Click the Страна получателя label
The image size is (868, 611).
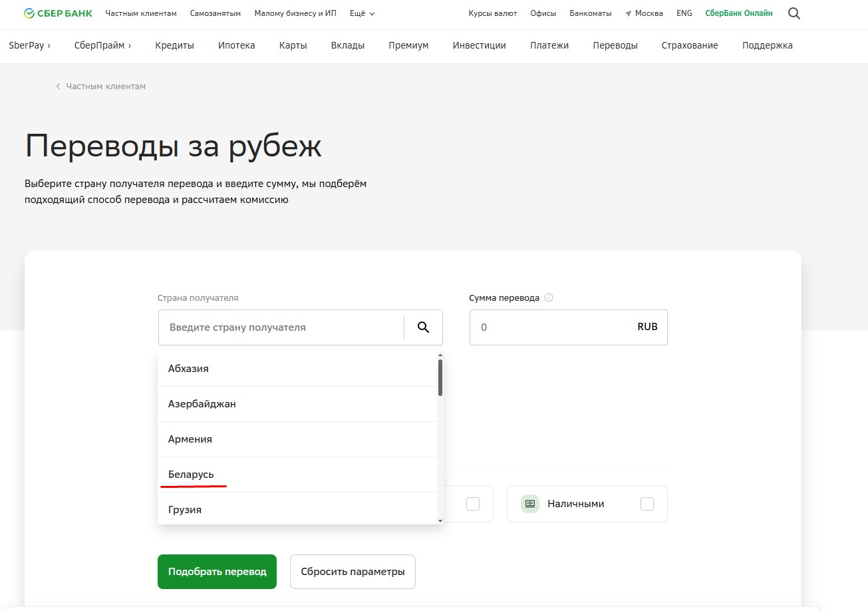coord(198,298)
